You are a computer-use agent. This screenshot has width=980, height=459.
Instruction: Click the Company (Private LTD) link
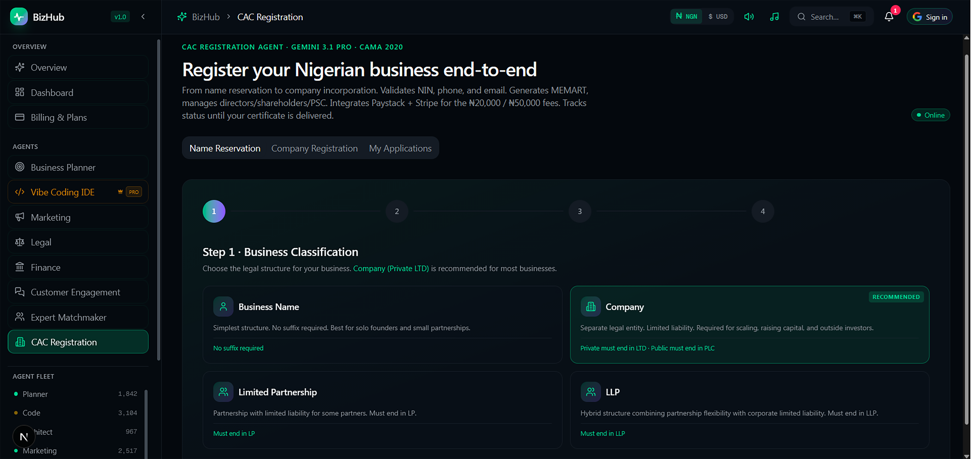click(x=391, y=269)
